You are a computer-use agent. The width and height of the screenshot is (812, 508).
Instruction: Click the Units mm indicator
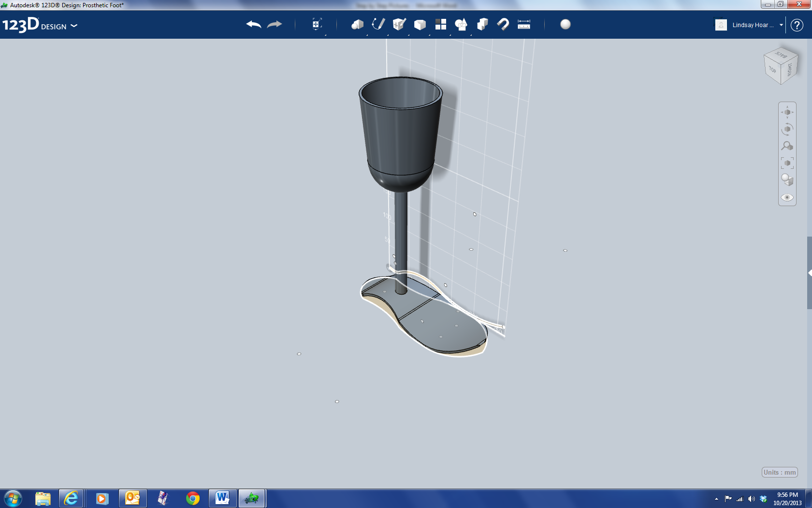click(779, 472)
